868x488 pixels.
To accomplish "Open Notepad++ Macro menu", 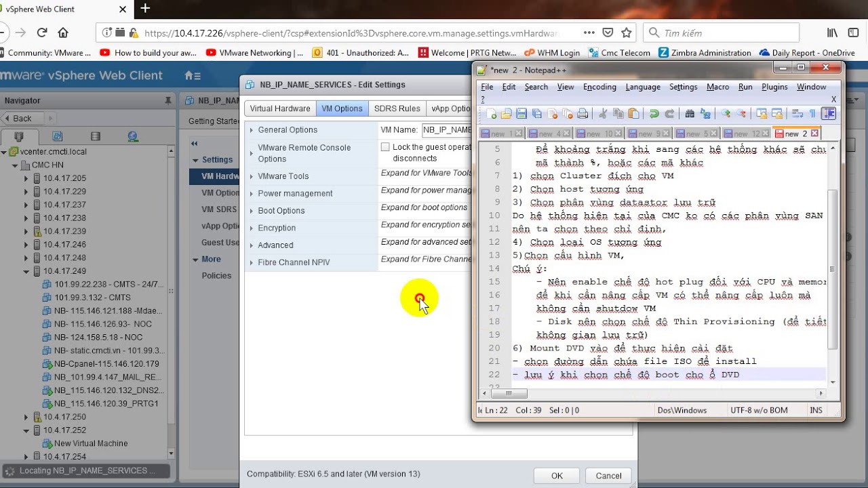I will [x=717, y=87].
